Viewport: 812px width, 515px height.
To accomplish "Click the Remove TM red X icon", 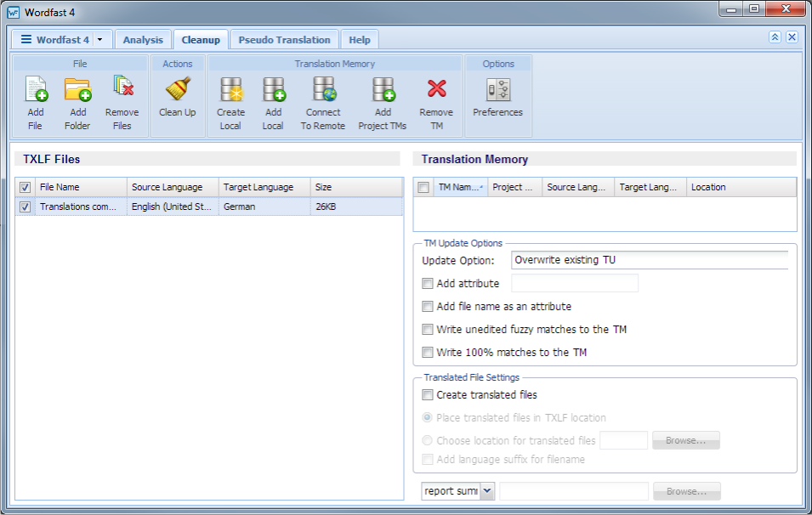I will 436,88.
